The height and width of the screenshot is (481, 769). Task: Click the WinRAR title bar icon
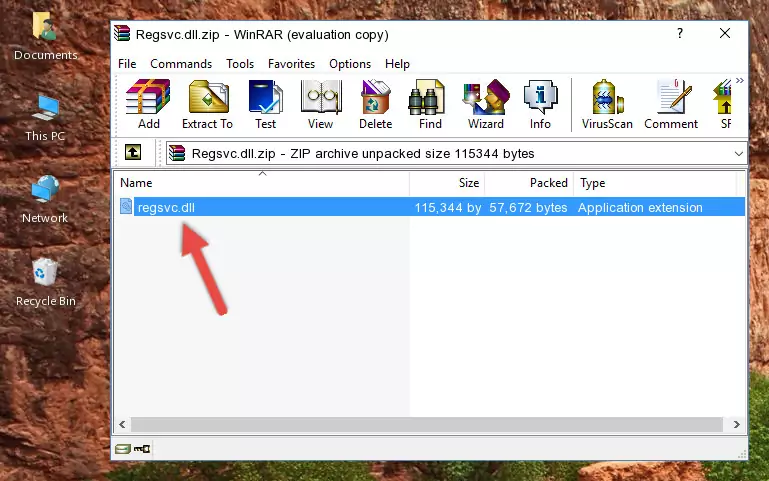tap(122, 34)
